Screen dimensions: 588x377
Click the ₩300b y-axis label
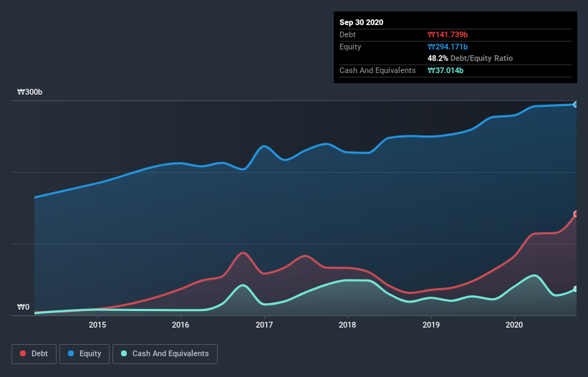[29, 92]
